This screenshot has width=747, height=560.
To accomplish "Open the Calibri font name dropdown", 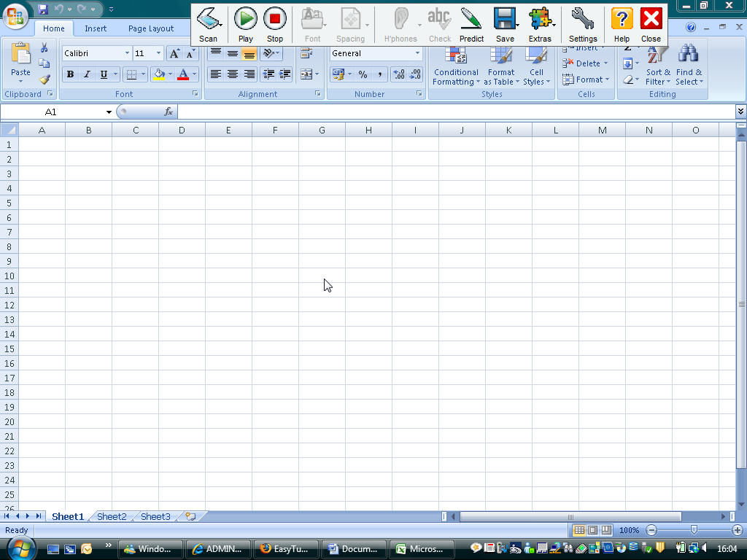I will tap(127, 53).
